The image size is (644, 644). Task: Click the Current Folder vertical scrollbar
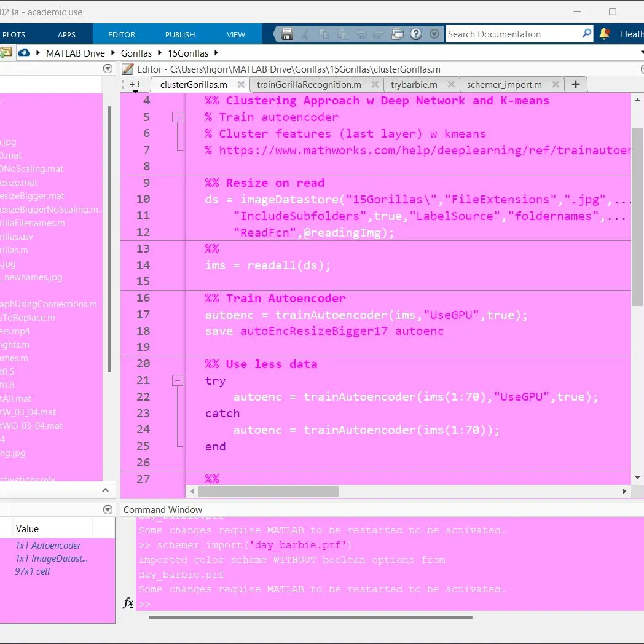(x=109, y=239)
